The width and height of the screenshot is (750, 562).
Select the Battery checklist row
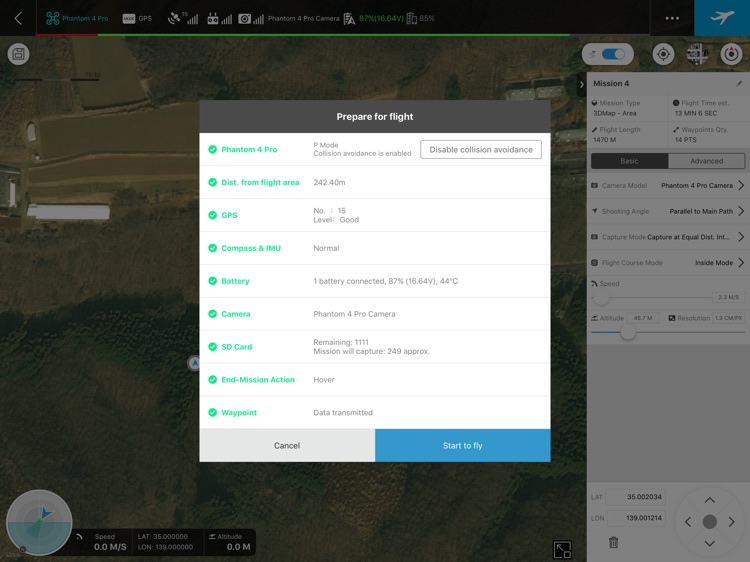coord(375,281)
